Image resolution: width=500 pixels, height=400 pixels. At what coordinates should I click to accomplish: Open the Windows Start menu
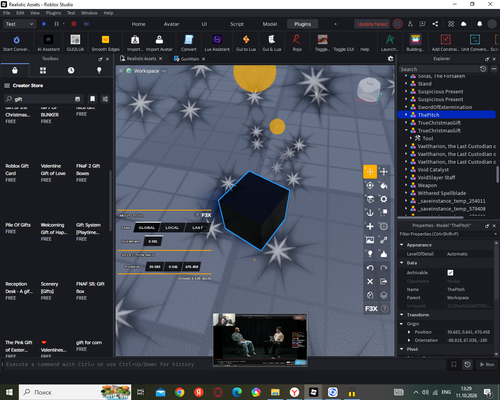9,392
